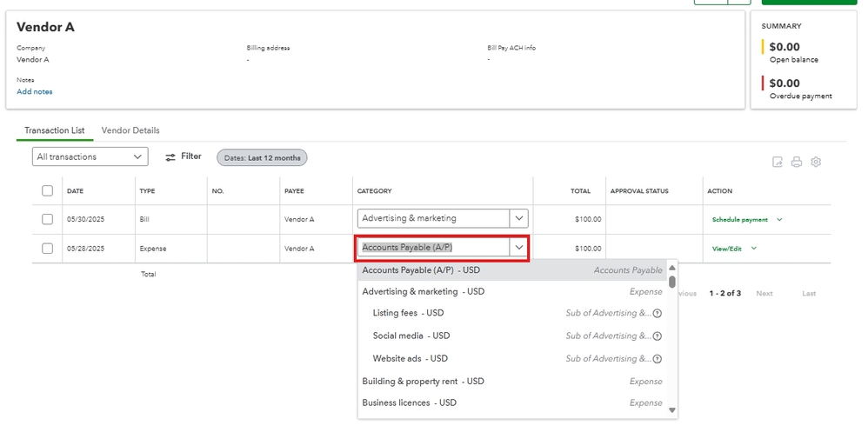The image size is (868, 432).
Task: Toggle the select-all header checkbox
Action: tap(48, 191)
